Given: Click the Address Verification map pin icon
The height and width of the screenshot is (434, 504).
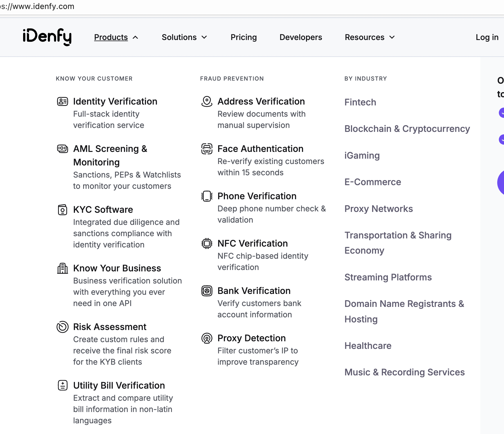Looking at the screenshot, I should [207, 101].
